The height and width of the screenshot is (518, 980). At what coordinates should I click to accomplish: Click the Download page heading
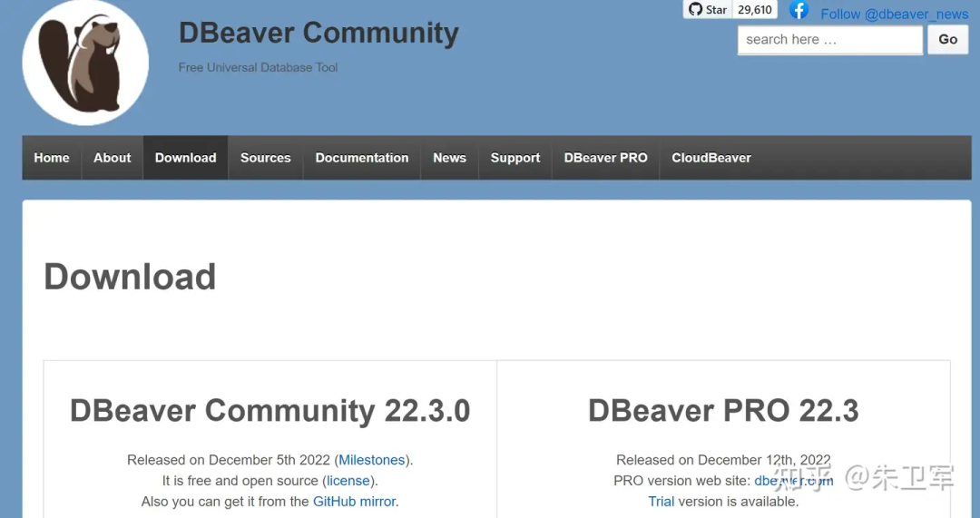point(130,277)
